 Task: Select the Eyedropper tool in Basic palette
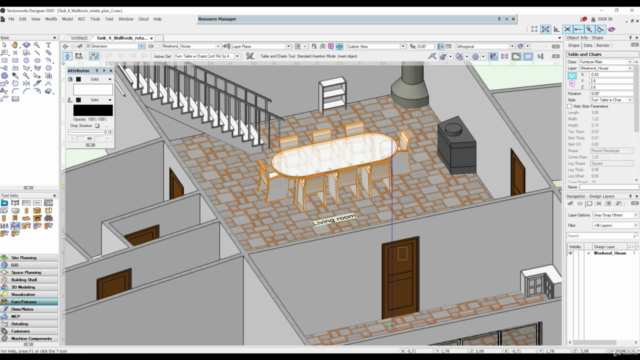15,76
